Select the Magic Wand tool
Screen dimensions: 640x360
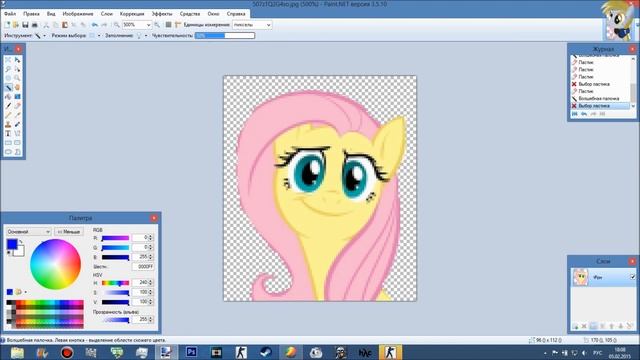click(8, 87)
